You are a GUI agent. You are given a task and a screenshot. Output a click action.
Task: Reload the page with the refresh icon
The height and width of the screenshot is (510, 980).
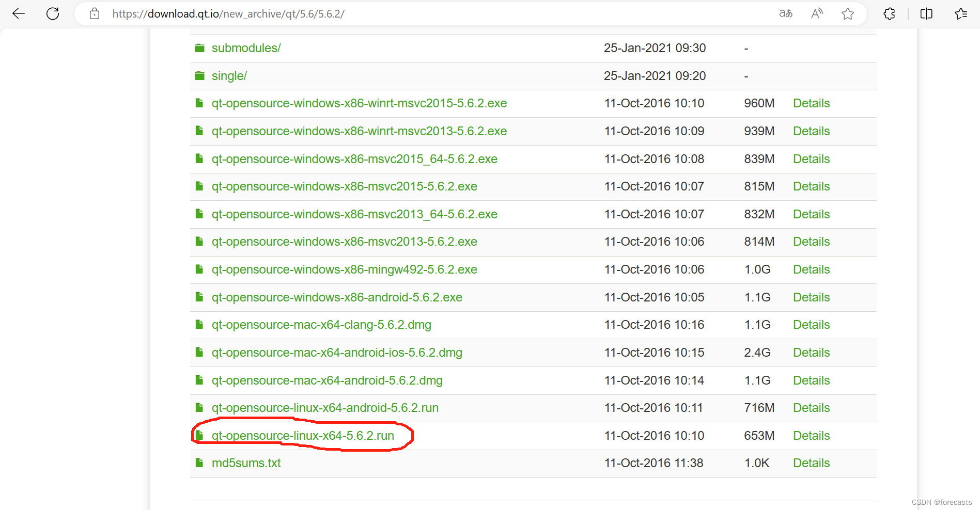(53, 14)
